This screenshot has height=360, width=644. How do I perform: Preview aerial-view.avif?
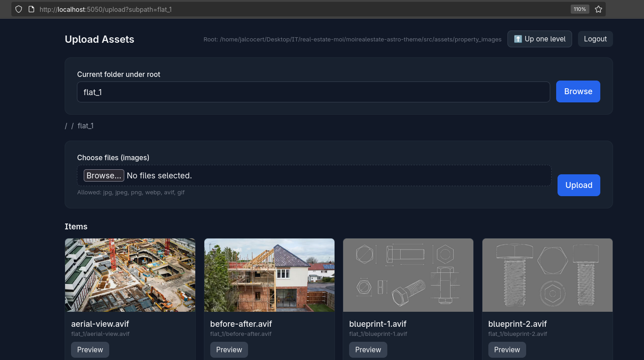pos(90,350)
